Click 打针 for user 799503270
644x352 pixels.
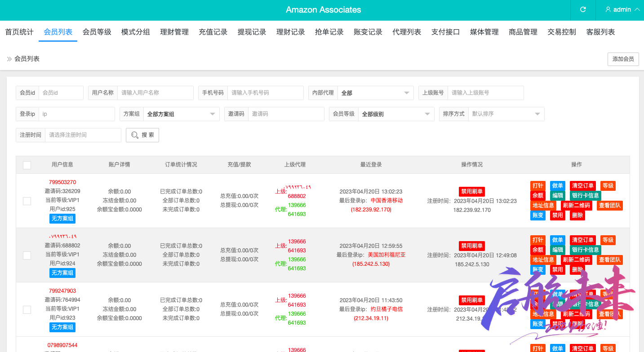538,186
